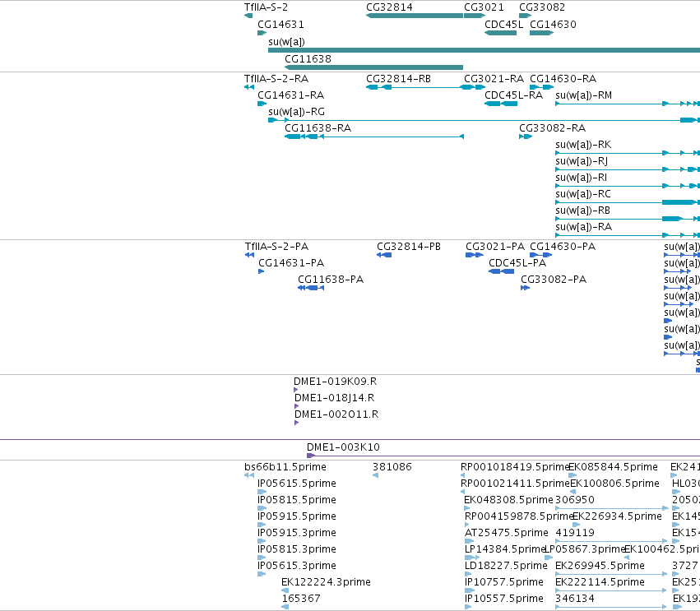Open the CG32814-RB transcript label
This screenshot has width=700, height=611.
[399, 79]
